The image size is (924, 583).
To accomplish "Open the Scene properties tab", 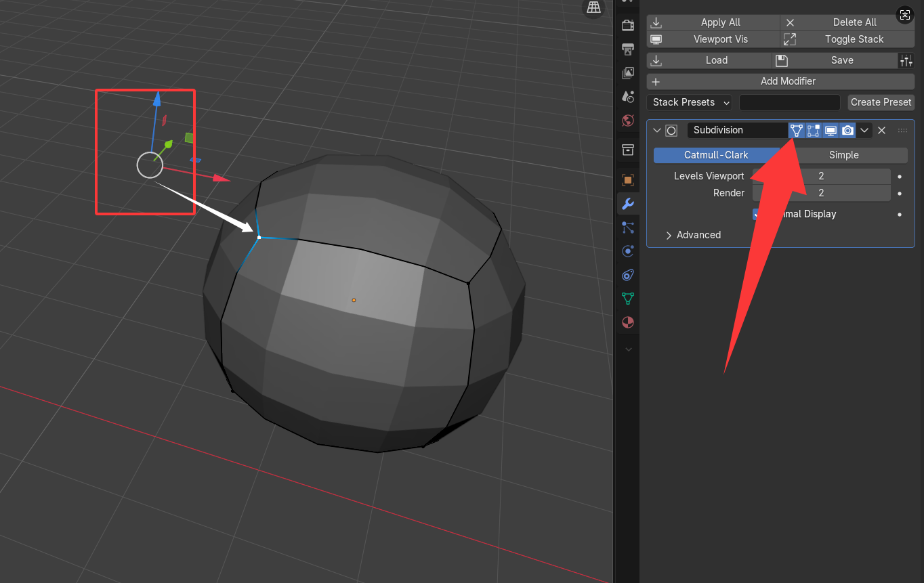I will (x=628, y=97).
